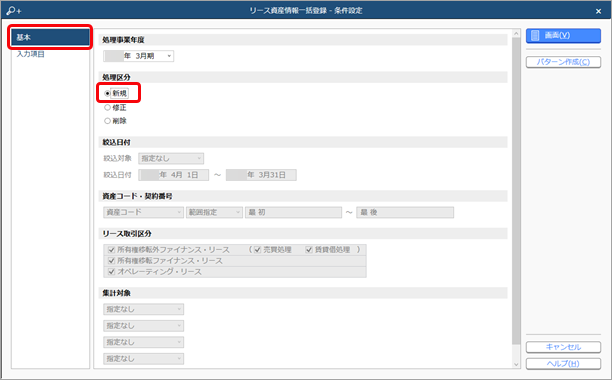Click the 画面(V) button

(x=563, y=36)
